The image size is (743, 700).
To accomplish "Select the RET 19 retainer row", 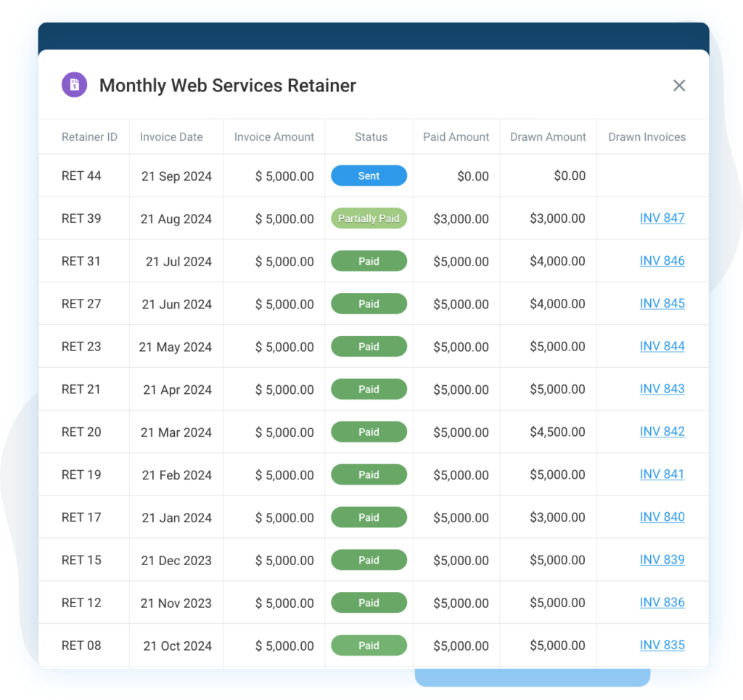I will (x=218, y=474).
